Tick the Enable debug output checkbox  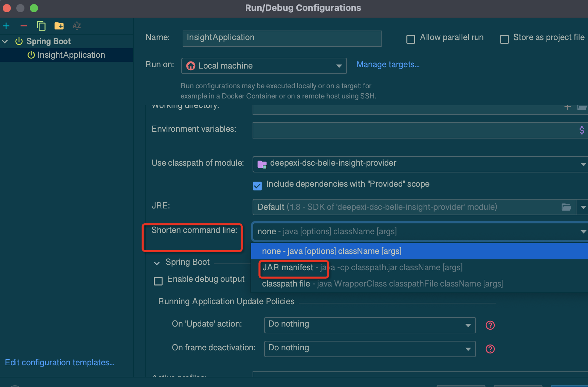158,281
